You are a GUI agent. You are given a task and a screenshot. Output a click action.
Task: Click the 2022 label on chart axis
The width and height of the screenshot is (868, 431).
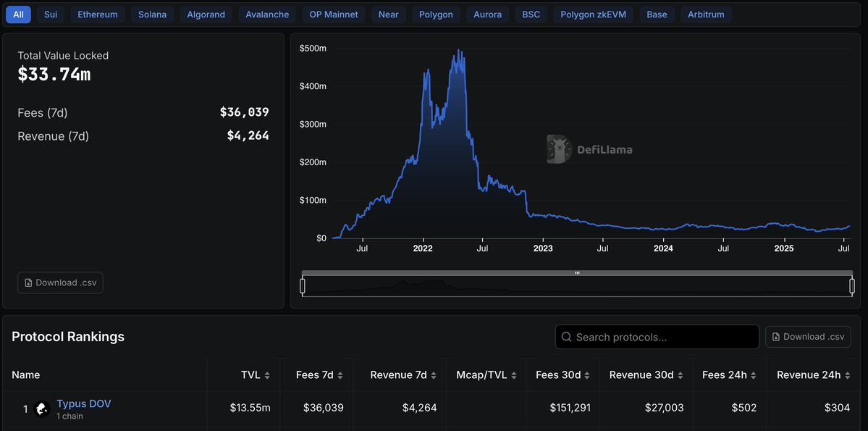click(x=423, y=248)
